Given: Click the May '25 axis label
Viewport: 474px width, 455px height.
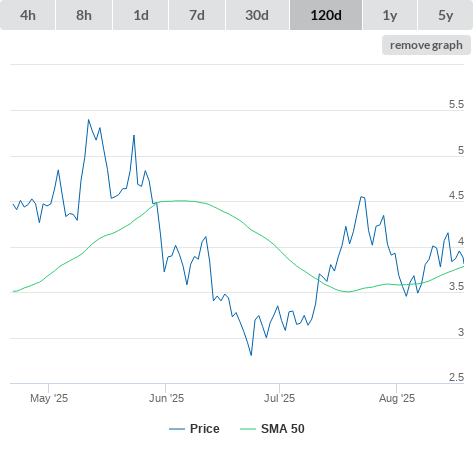Looking at the screenshot, I should (49, 398).
